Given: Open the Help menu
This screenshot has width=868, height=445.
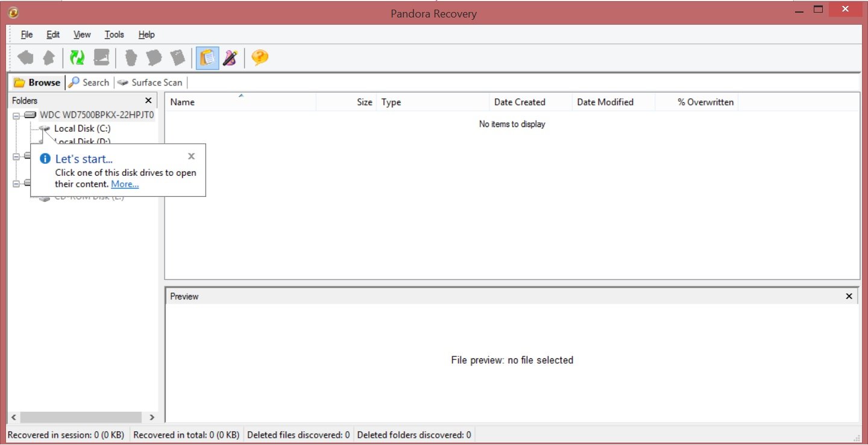Looking at the screenshot, I should pyautogui.click(x=146, y=34).
